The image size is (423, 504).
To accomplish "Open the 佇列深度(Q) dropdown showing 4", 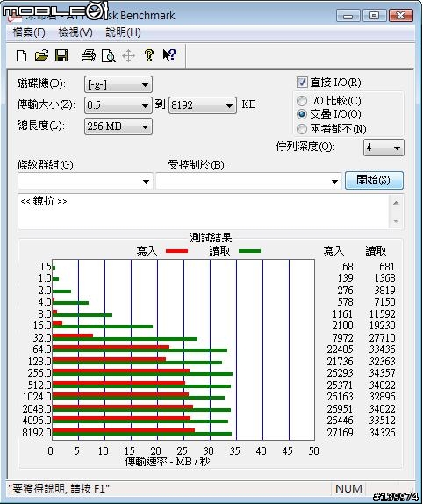I will (x=384, y=148).
